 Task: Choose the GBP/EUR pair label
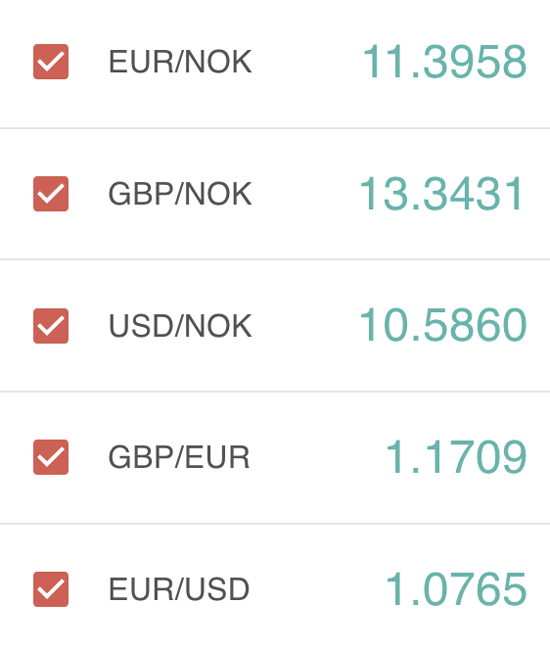[179, 457]
